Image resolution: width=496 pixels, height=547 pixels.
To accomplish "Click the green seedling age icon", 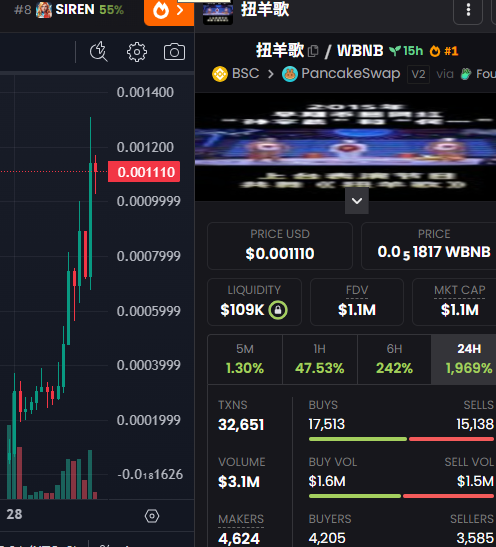I will pos(395,51).
